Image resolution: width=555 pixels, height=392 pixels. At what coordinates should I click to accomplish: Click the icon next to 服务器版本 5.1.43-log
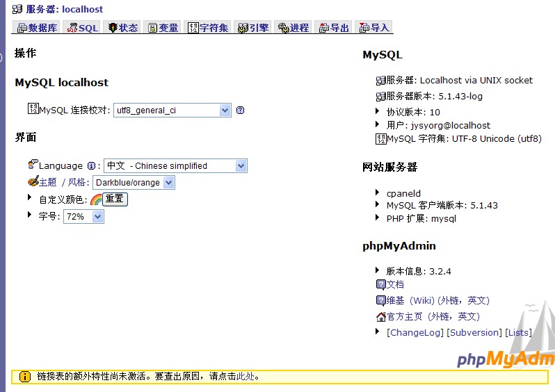click(381, 97)
